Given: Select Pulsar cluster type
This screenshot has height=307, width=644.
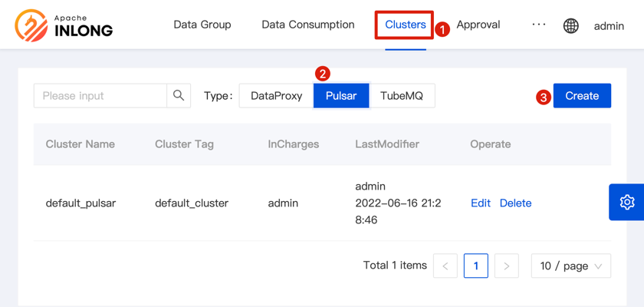Looking at the screenshot, I should [x=341, y=96].
